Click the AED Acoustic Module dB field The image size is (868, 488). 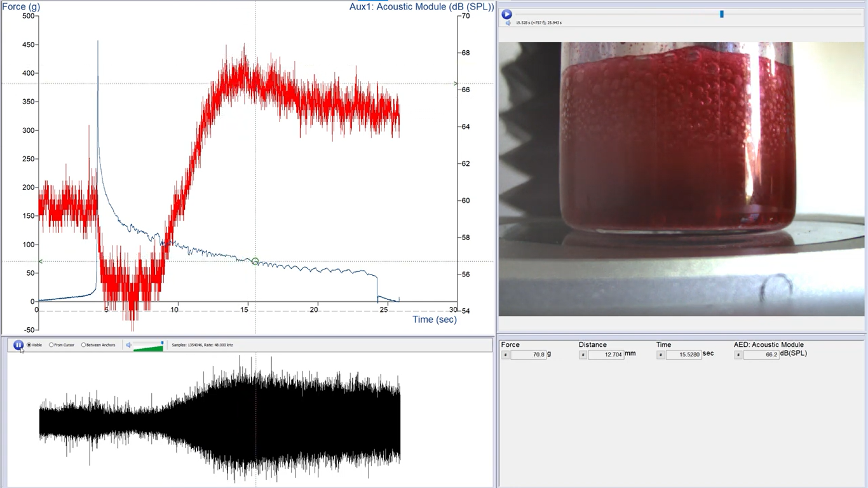(x=761, y=355)
